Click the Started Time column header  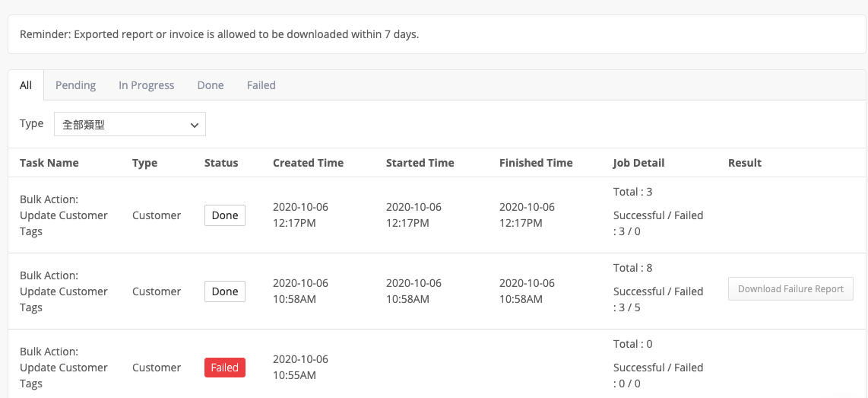click(x=420, y=163)
